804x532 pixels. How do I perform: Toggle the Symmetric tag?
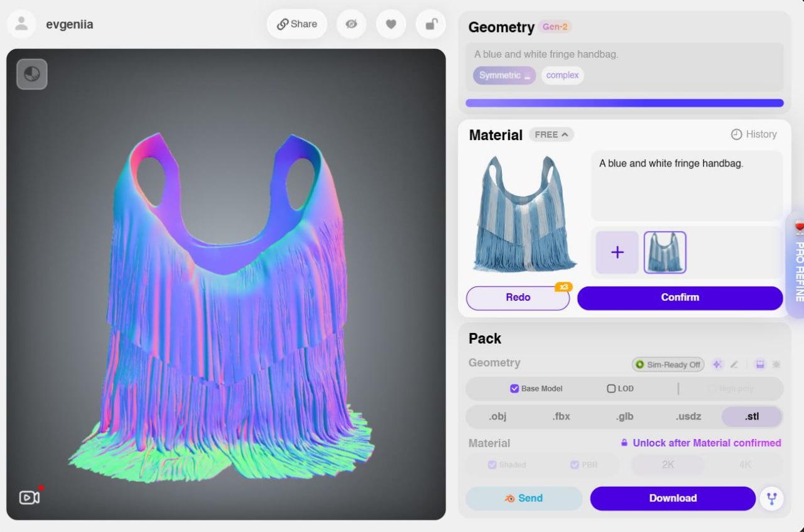(x=504, y=75)
